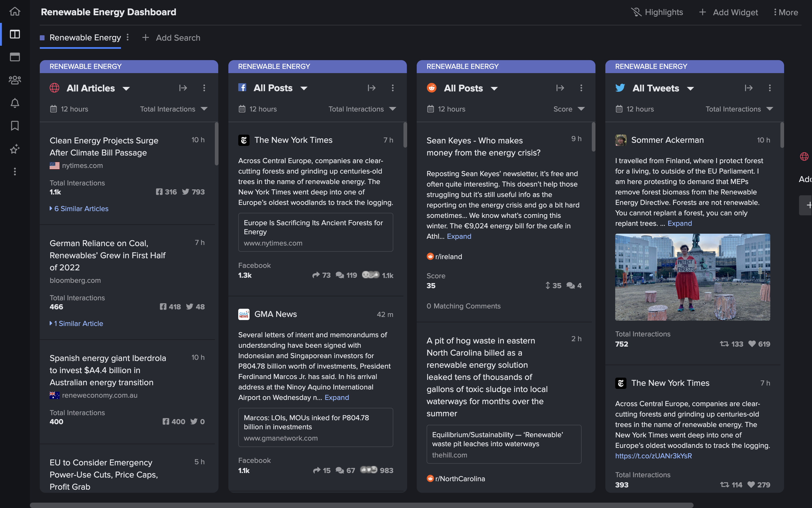The width and height of the screenshot is (812, 508).
Task: Open the bookmark icon in sidebar
Action: [15, 126]
